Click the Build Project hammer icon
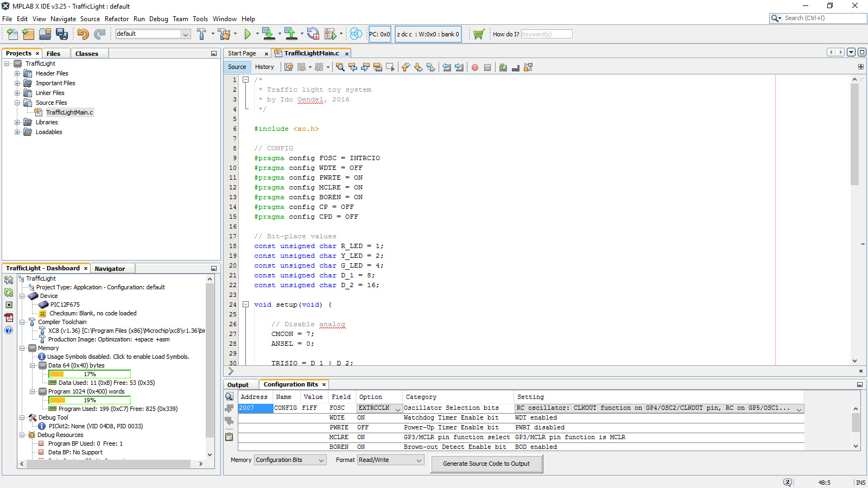Viewport: 868px width, 488px height. pyautogui.click(x=201, y=34)
